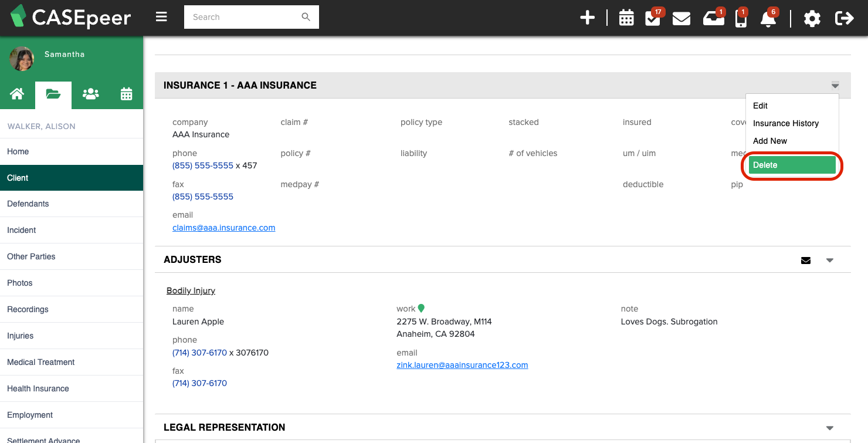Choose Edit from the insurance menu
Image resolution: width=868 pixels, height=443 pixels.
(x=760, y=106)
